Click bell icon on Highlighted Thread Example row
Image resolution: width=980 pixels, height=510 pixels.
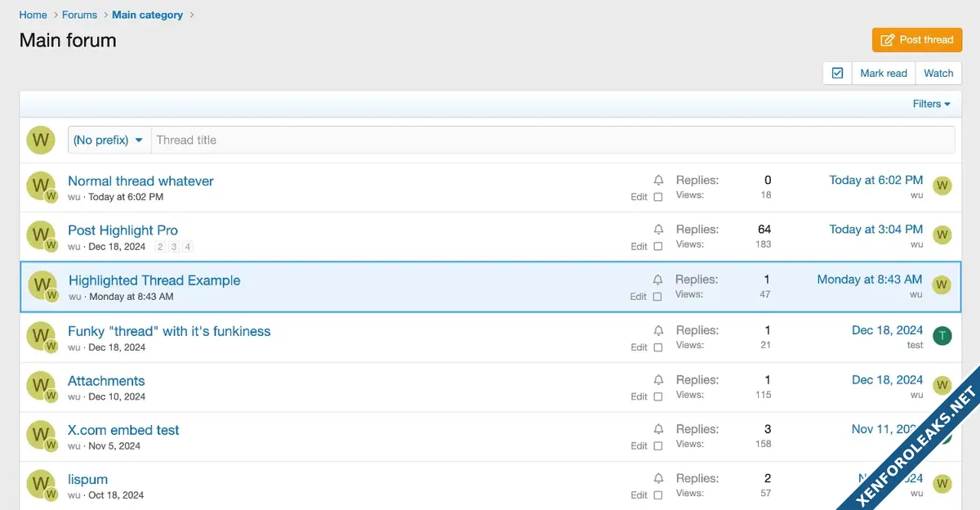[657, 280]
